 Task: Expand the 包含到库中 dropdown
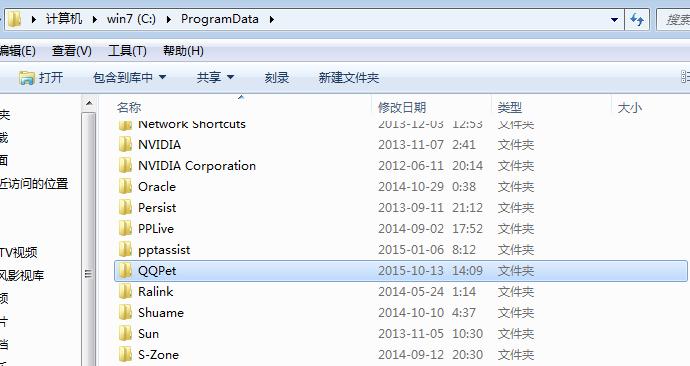162,77
